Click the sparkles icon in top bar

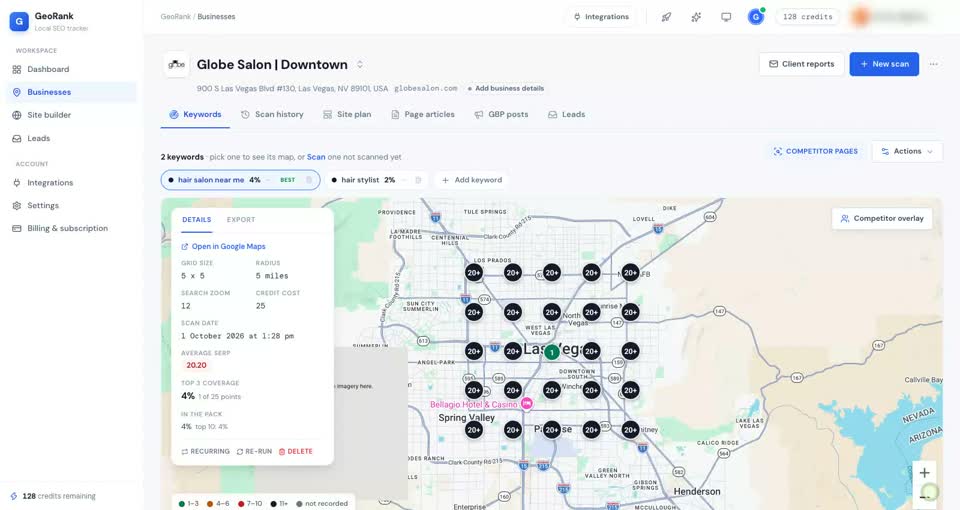point(696,17)
